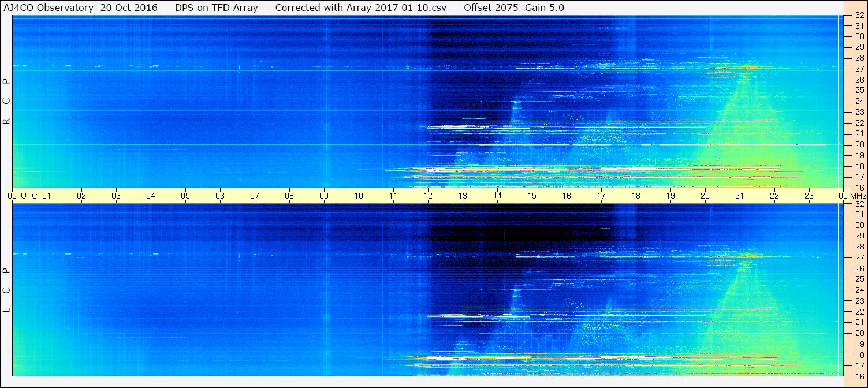The width and height of the screenshot is (868, 388).
Task: Click the 20 MHz tick in RCP frequency scale
Action: pos(859,144)
